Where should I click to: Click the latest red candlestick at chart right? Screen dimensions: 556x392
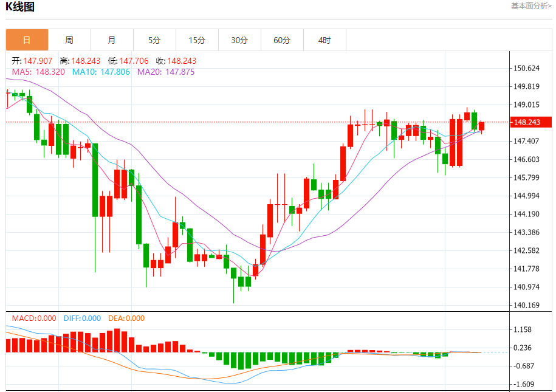pos(481,126)
